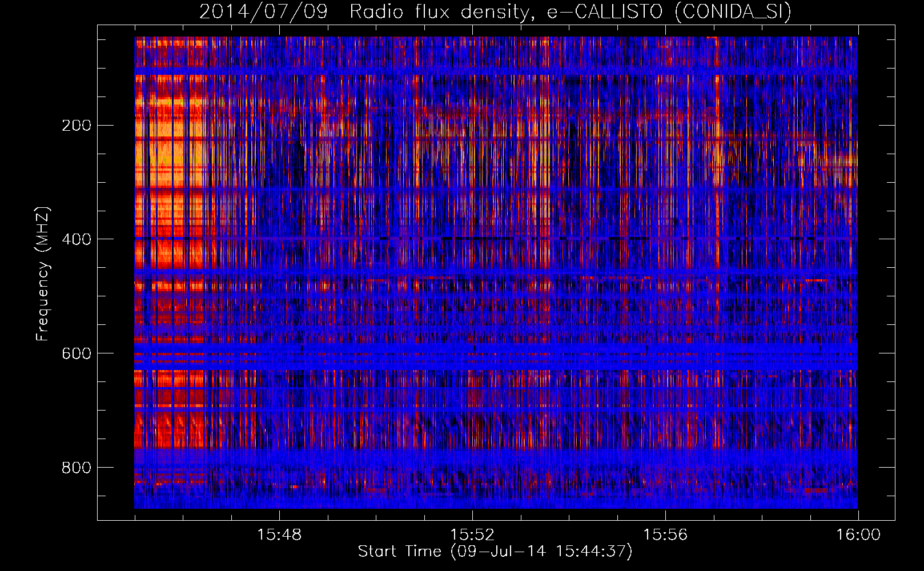Image resolution: width=924 pixels, height=571 pixels.
Task: Click the 'Start Time (09-Jul-14 15:44:37)' label
Action: pyautogui.click(x=495, y=552)
